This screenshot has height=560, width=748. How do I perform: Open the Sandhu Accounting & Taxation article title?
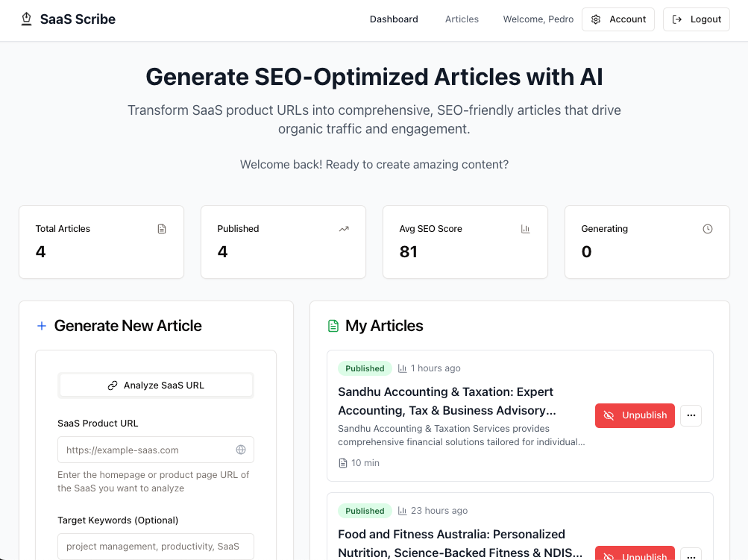447,401
